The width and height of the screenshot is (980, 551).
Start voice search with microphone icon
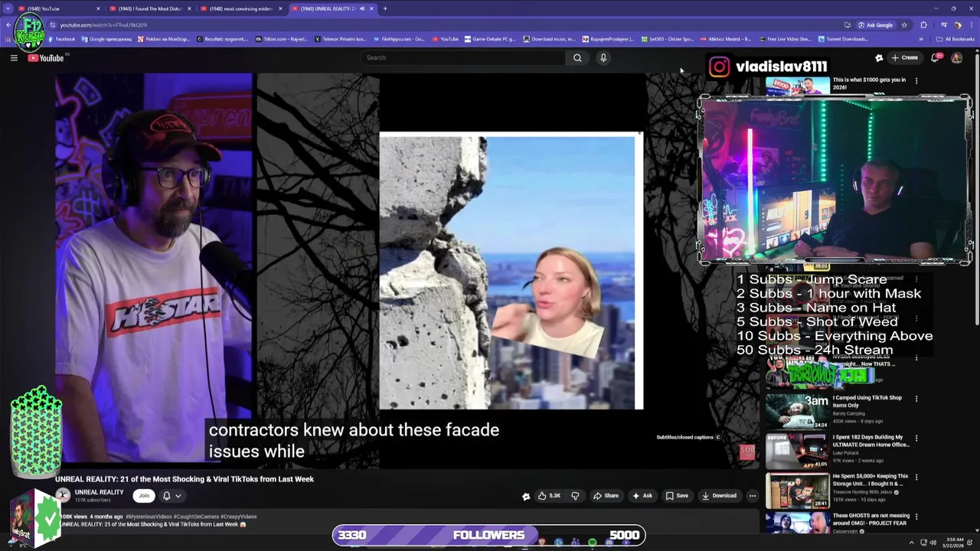coord(603,57)
